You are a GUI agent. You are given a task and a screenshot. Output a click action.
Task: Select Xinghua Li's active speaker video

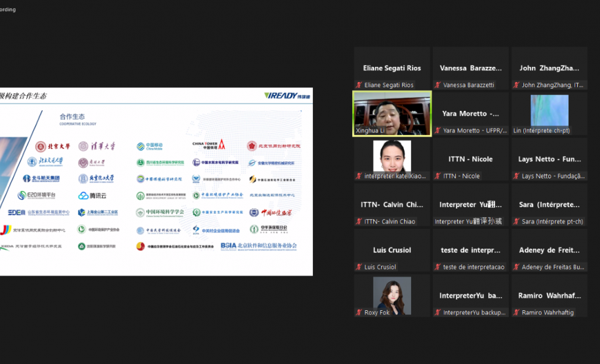392,113
